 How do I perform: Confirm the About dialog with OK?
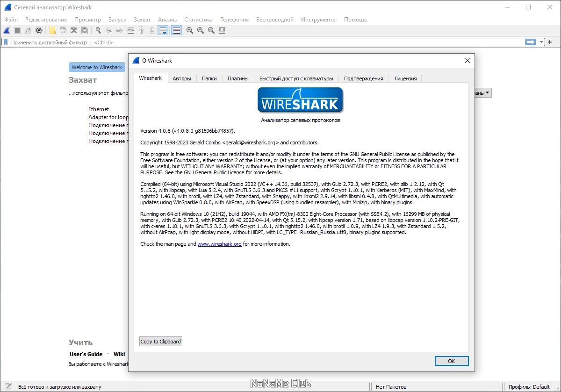click(x=451, y=361)
